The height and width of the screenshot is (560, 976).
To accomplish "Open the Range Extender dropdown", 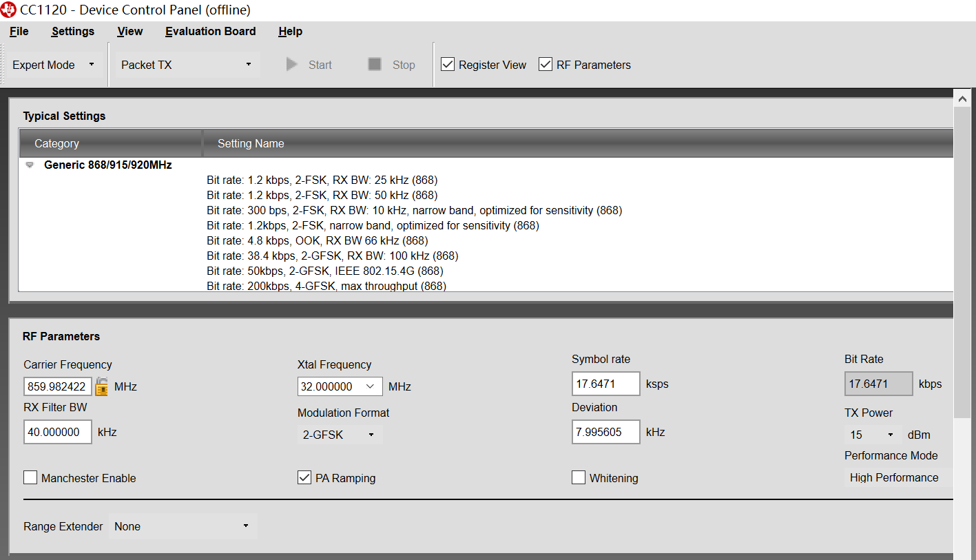I will [183, 526].
